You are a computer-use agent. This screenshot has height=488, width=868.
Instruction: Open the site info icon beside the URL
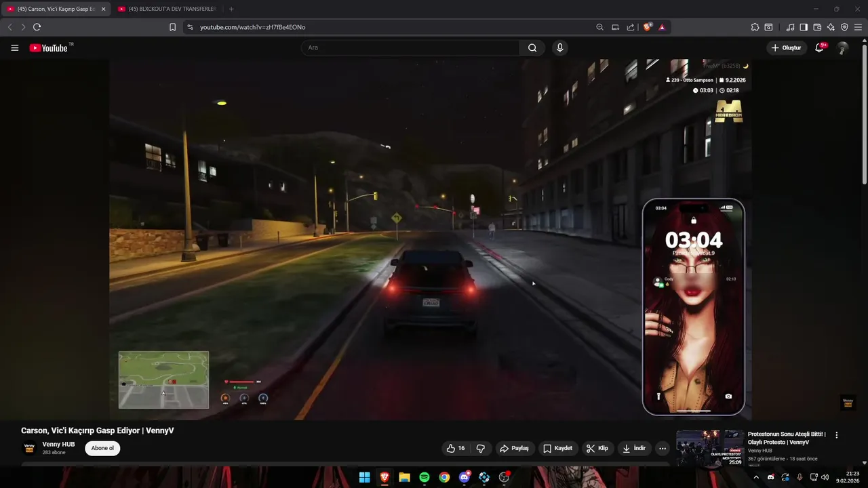click(190, 27)
